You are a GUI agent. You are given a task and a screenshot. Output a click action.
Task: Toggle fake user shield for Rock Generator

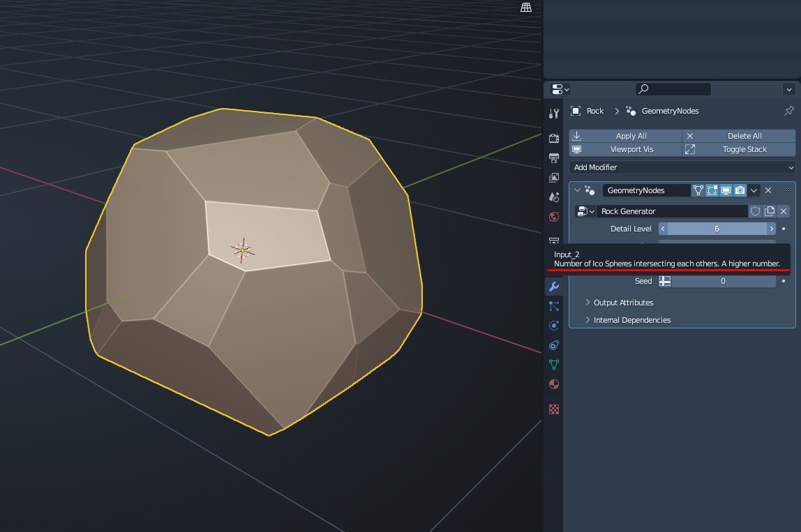(x=755, y=211)
